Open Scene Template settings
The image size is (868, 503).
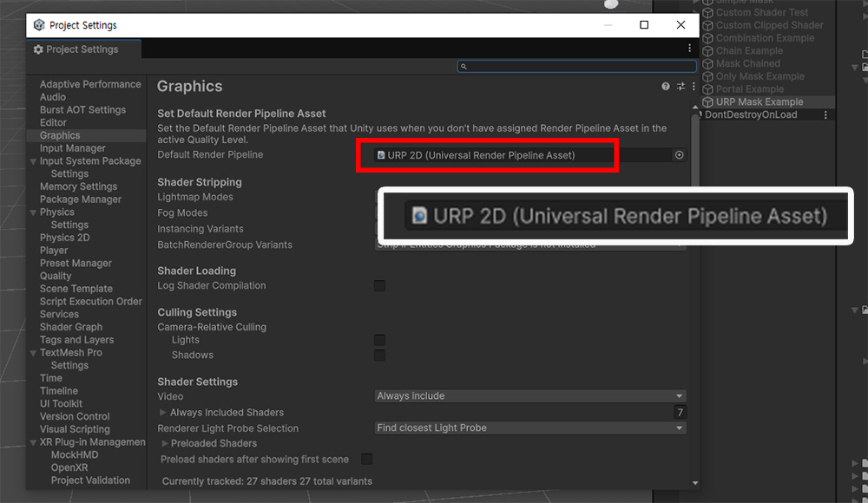pyautogui.click(x=76, y=288)
